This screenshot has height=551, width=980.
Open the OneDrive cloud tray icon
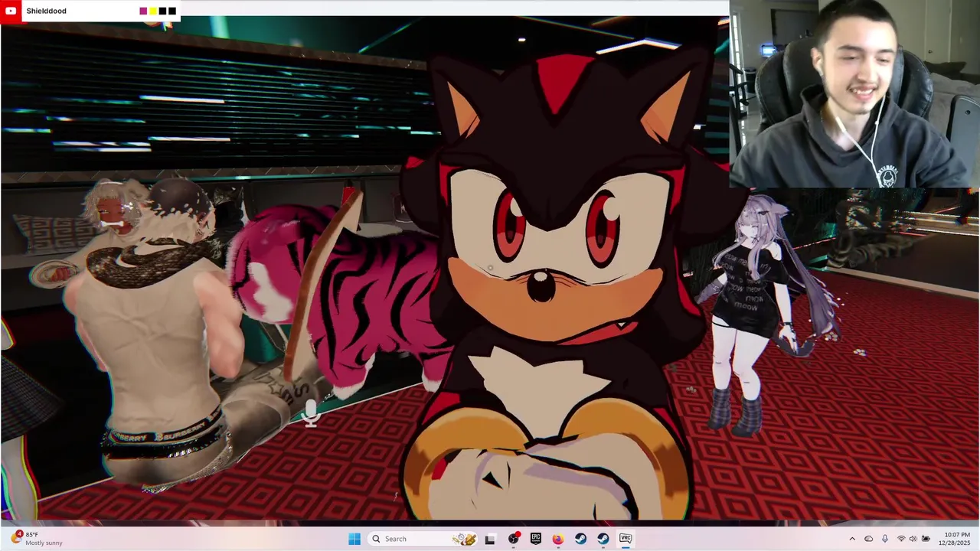tap(869, 539)
